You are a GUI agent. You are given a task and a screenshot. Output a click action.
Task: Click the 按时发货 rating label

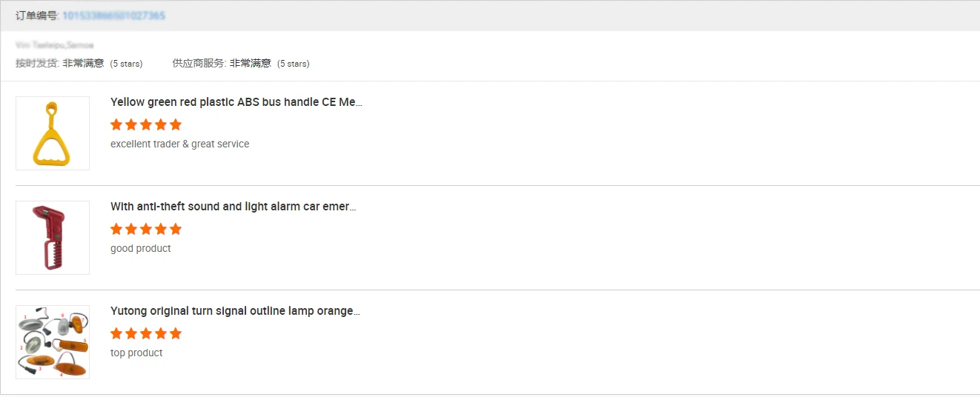pyautogui.click(x=36, y=64)
